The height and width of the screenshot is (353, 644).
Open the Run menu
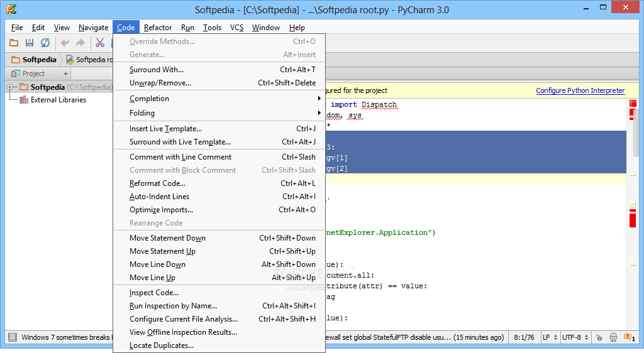187,28
